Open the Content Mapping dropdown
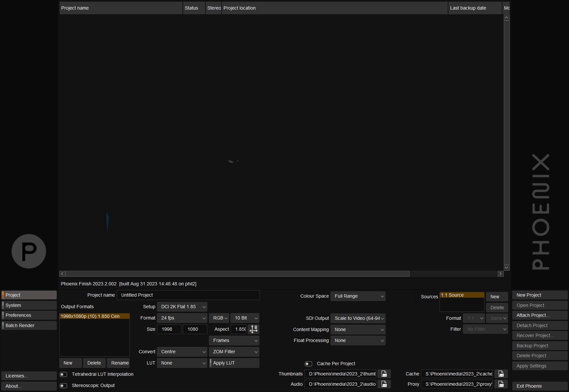The height and width of the screenshot is (392, 569). click(358, 329)
